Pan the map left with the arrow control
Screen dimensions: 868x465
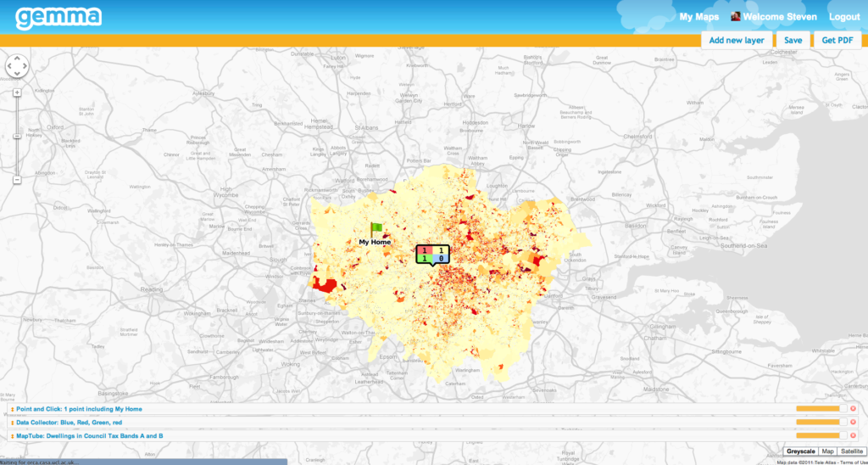click(x=10, y=67)
